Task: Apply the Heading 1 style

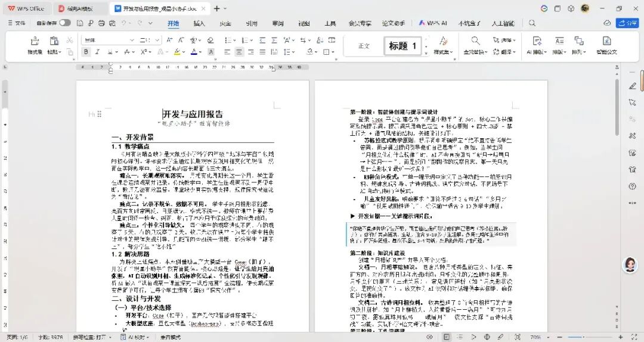Action: pos(402,45)
